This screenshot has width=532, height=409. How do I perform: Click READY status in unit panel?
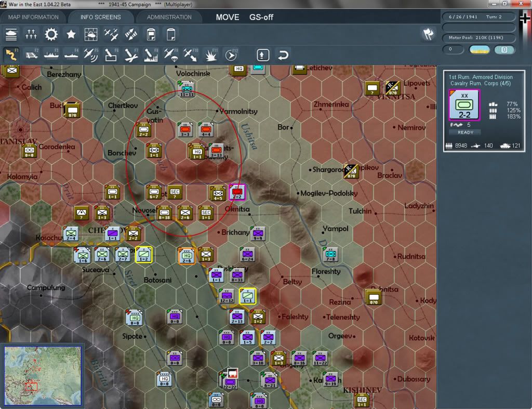pos(465,133)
